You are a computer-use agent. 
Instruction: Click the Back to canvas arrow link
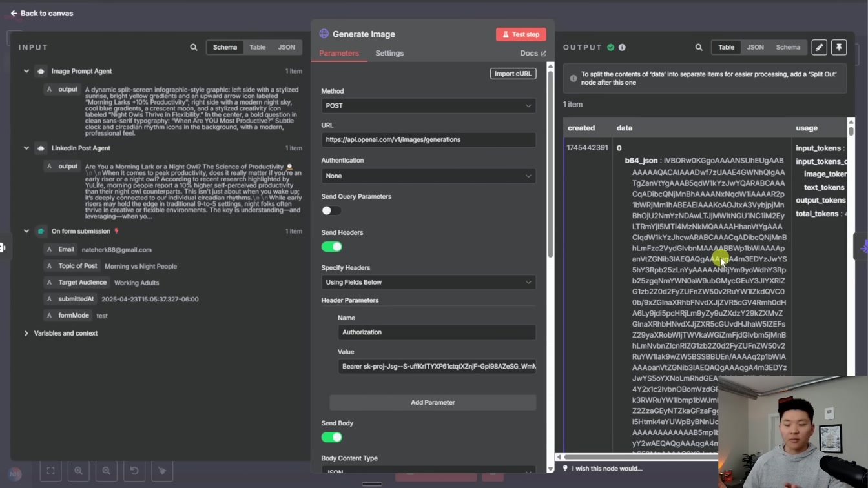click(42, 13)
